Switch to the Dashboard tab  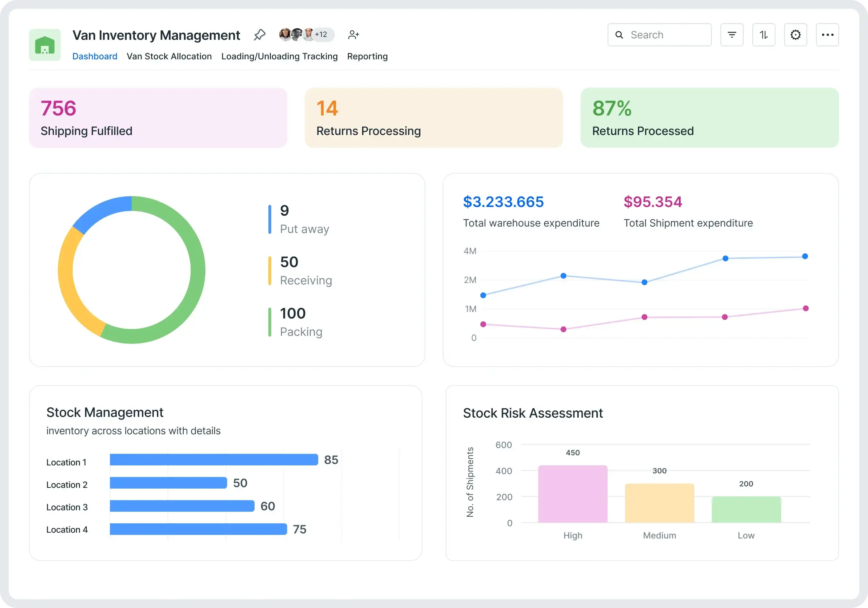(94, 56)
